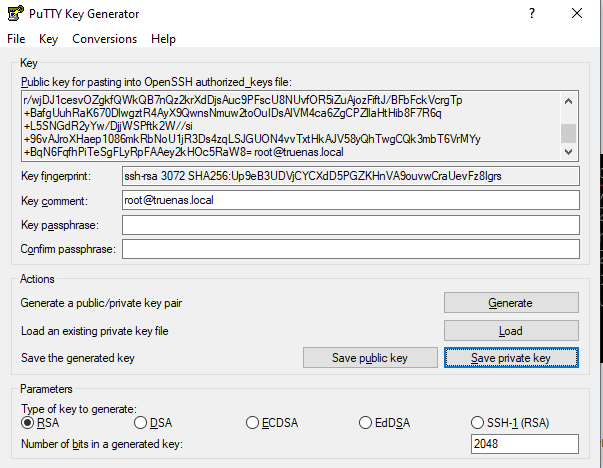Open the Key menu
This screenshot has width=603, height=468.
pyautogui.click(x=48, y=39)
